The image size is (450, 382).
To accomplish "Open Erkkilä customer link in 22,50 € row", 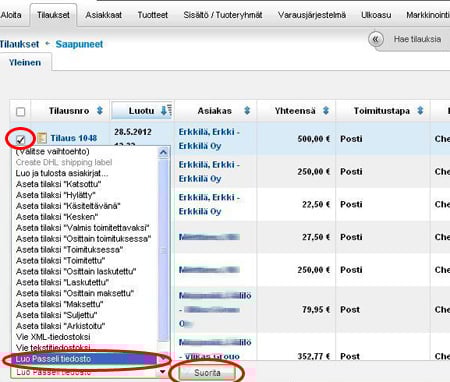I will (209, 204).
